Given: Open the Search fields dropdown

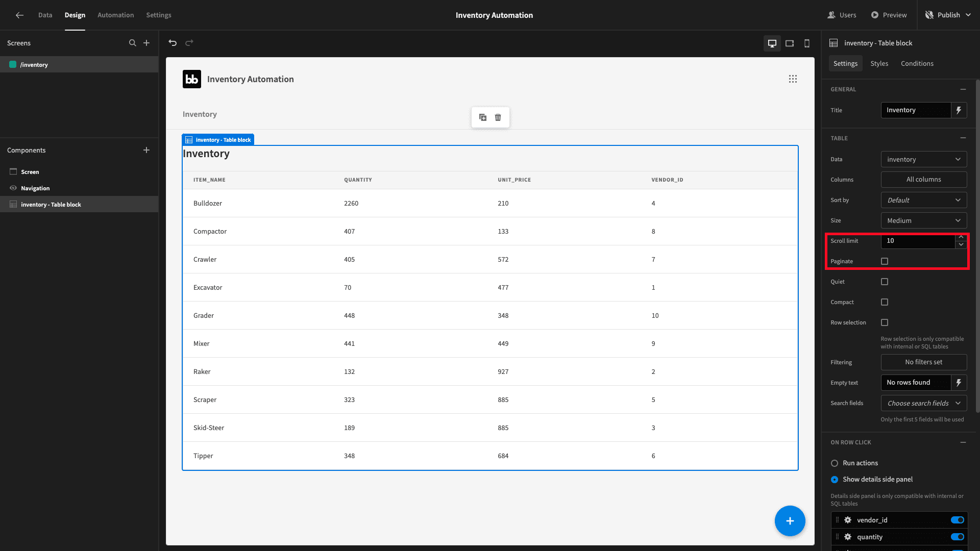Looking at the screenshot, I should (924, 404).
